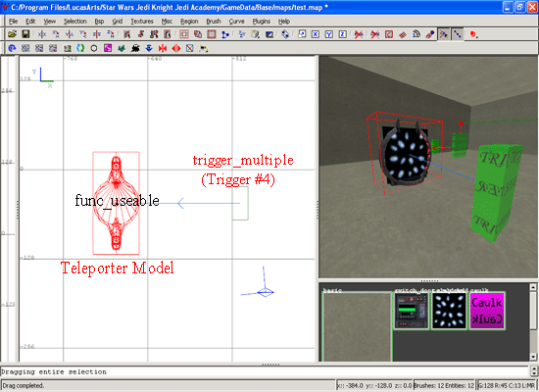
Task: Show patches as wireframes
Action: tap(403, 34)
